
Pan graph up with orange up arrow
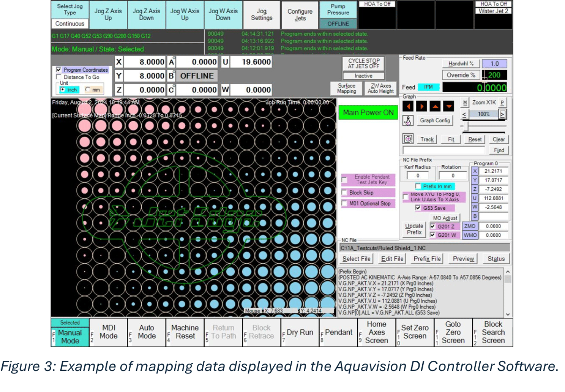(435, 106)
